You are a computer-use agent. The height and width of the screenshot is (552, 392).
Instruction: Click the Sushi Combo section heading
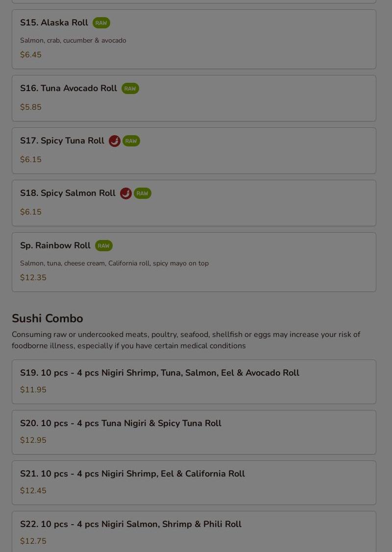[48, 318]
